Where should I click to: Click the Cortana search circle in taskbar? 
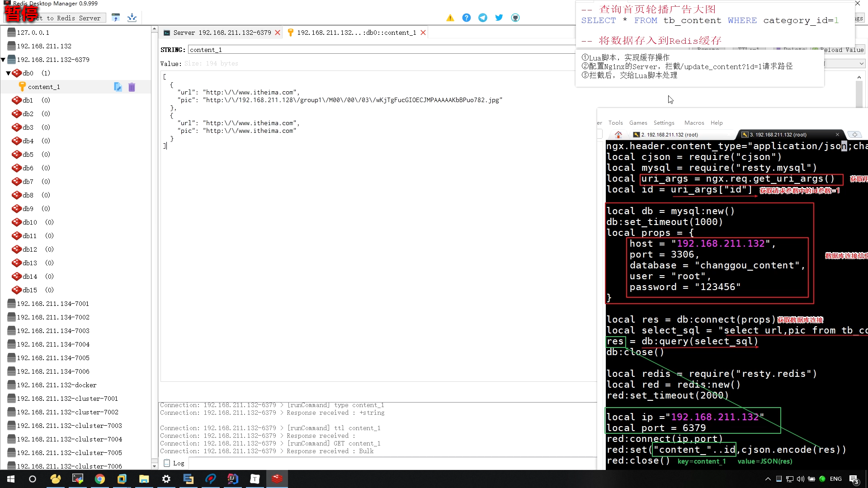(x=33, y=479)
